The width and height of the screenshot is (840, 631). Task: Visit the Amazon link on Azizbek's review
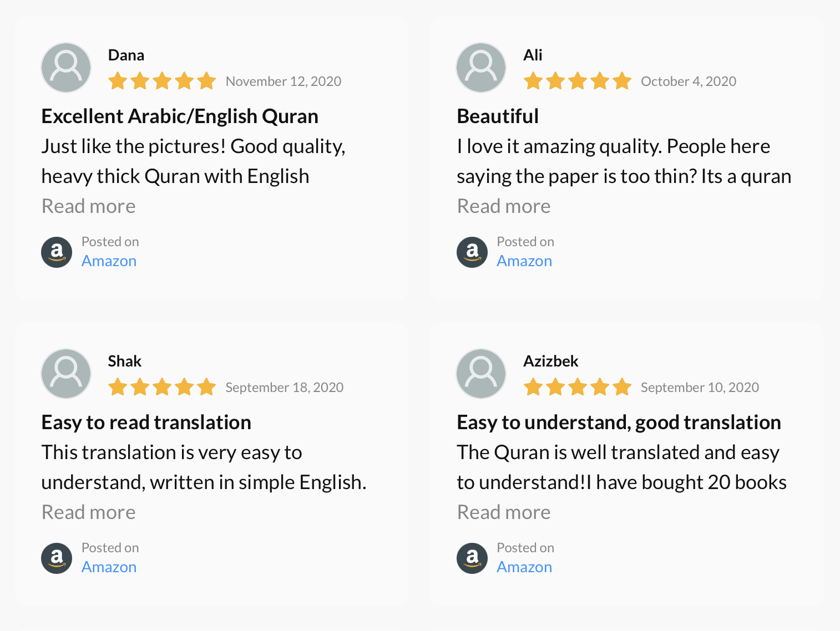coord(524,567)
